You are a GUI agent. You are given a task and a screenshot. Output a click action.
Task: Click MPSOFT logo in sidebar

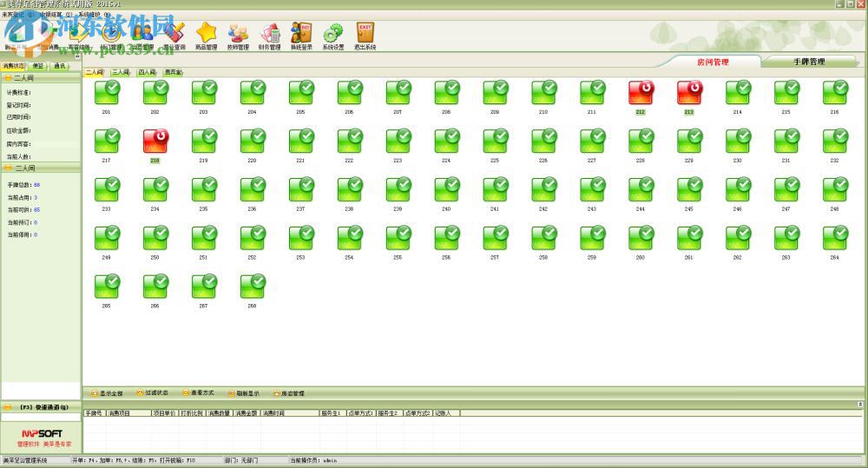pos(42,433)
